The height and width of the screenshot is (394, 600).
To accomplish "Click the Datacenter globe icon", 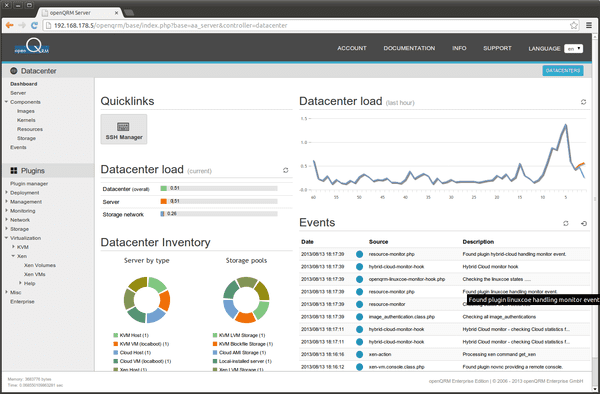I will 14,71.
